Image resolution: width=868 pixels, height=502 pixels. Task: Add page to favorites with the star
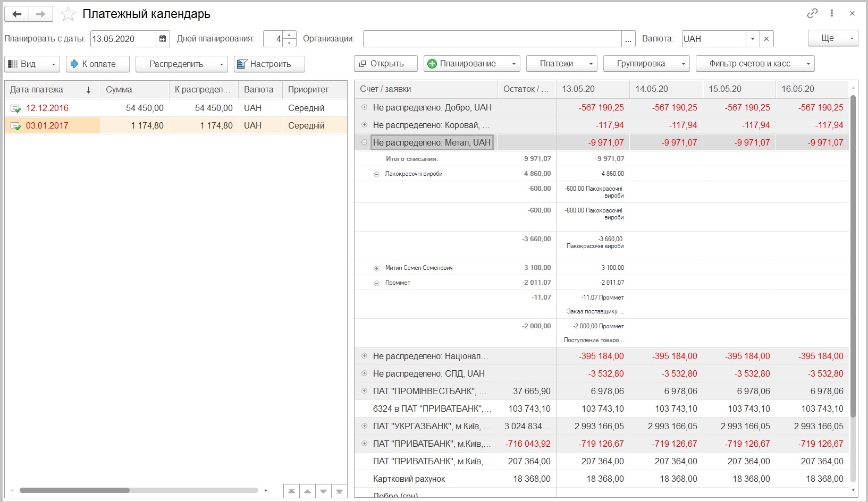tap(68, 14)
